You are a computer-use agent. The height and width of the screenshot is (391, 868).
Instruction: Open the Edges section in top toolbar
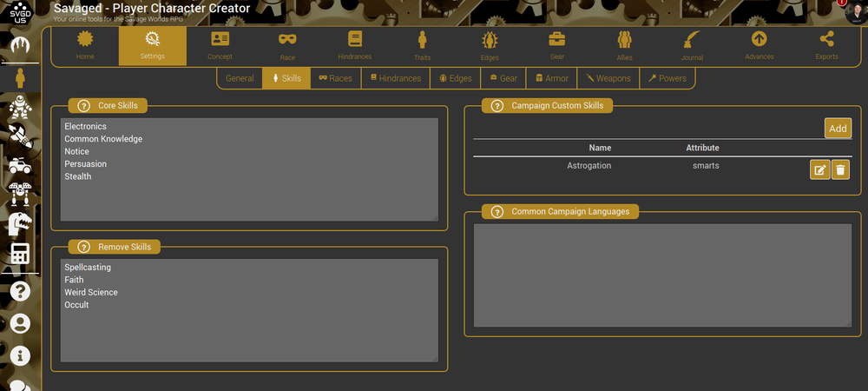[x=490, y=46]
